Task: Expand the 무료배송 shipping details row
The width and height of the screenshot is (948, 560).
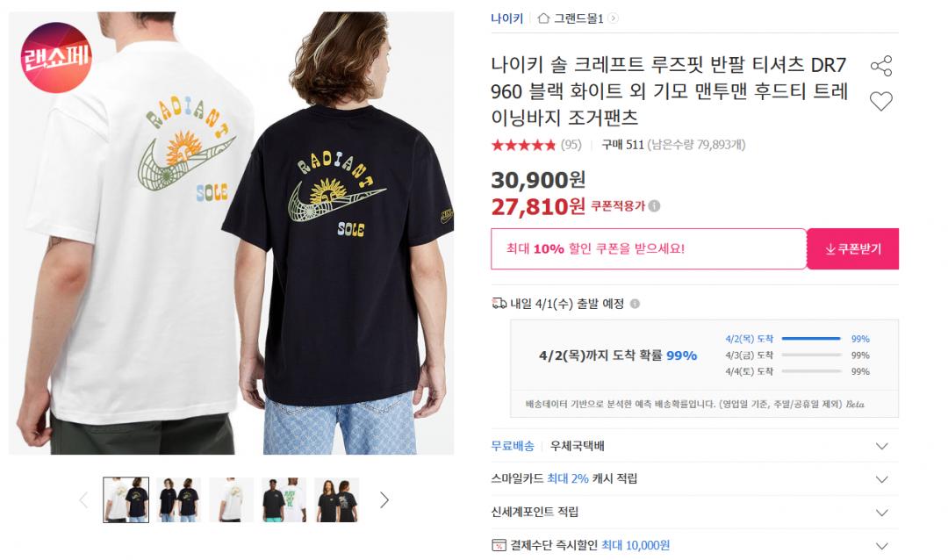Action: (881, 446)
